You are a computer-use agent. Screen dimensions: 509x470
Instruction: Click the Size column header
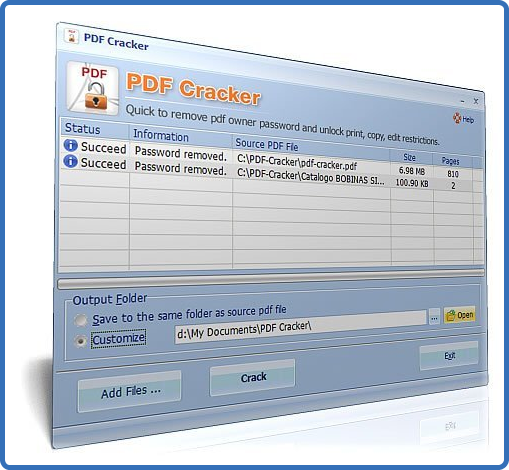[410, 157]
